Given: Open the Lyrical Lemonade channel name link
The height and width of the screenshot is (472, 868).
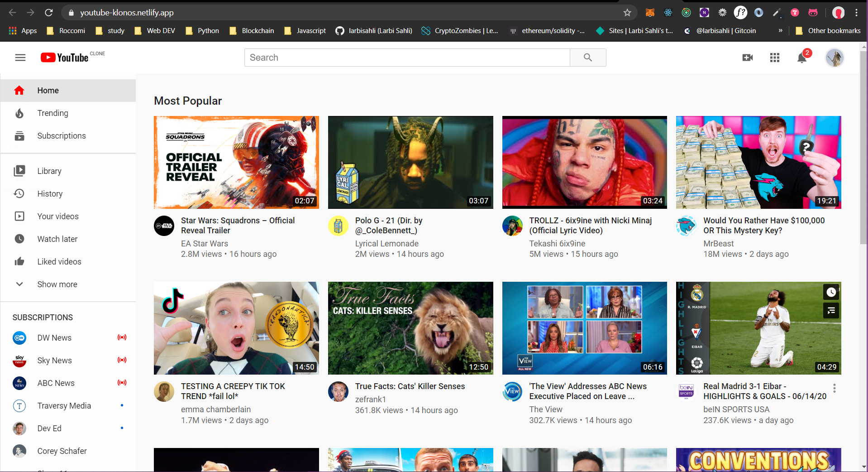Looking at the screenshot, I should 387,244.
